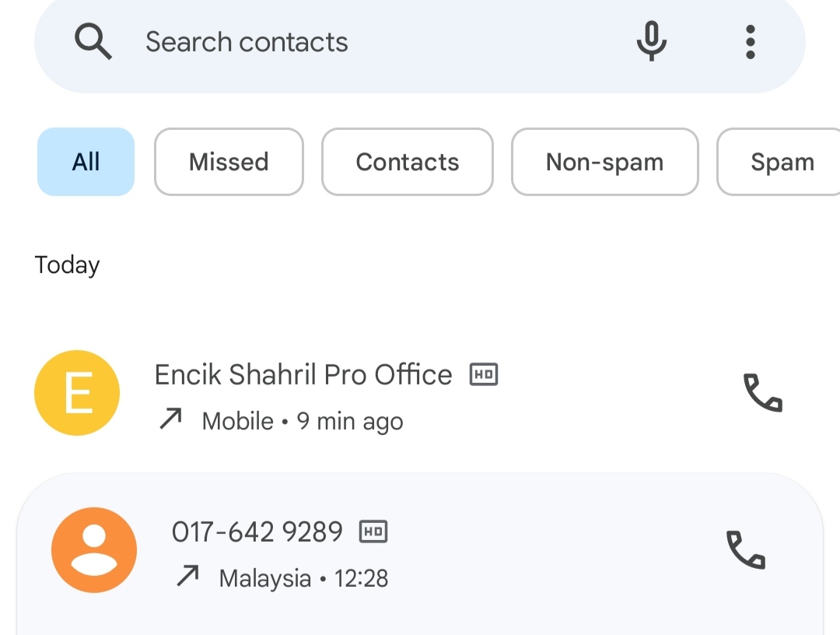
Task: Tap the Today section header
Action: pos(68,265)
